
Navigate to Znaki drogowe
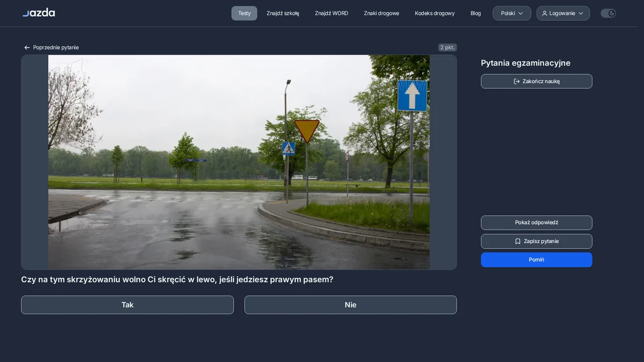pyautogui.click(x=382, y=13)
